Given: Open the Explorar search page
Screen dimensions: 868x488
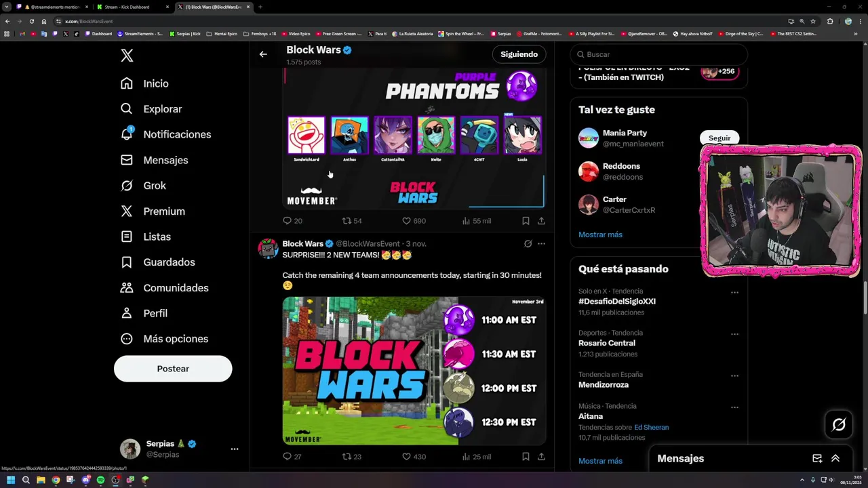Looking at the screenshot, I should click(x=151, y=109).
